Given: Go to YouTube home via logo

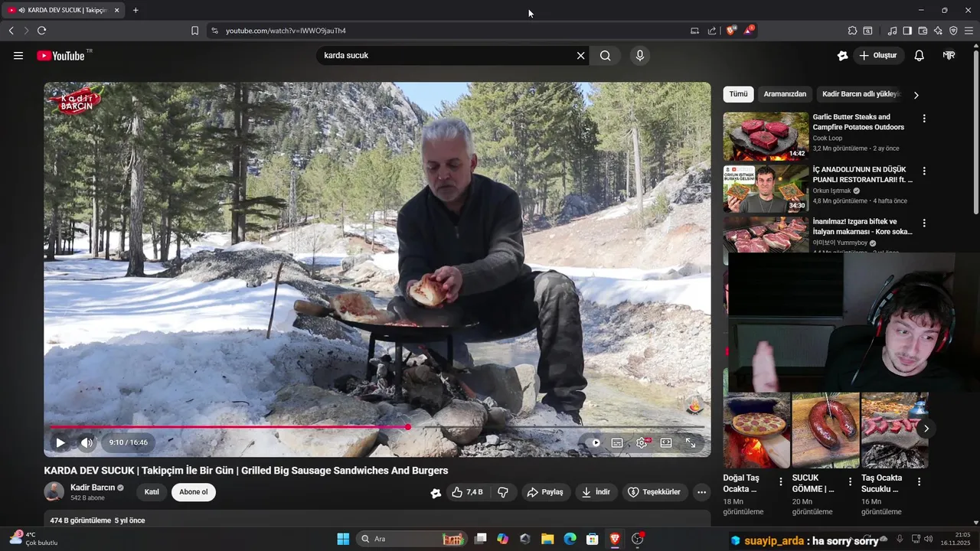Looking at the screenshot, I should [x=60, y=55].
